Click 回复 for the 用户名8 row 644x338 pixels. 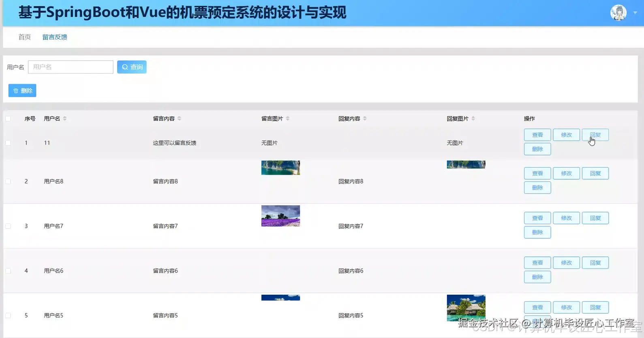pos(595,173)
